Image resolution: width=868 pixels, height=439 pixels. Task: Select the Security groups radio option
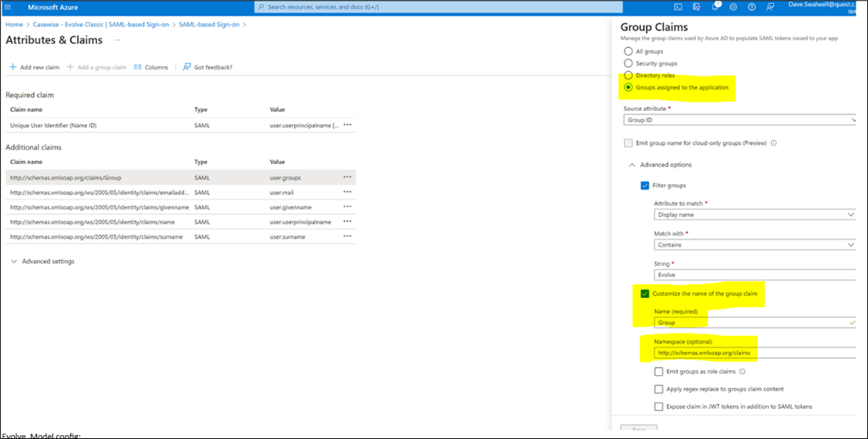[x=628, y=64]
